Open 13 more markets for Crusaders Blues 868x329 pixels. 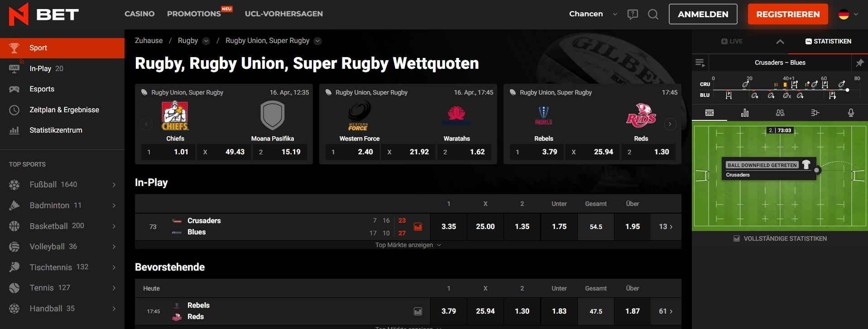tap(666, 227)
